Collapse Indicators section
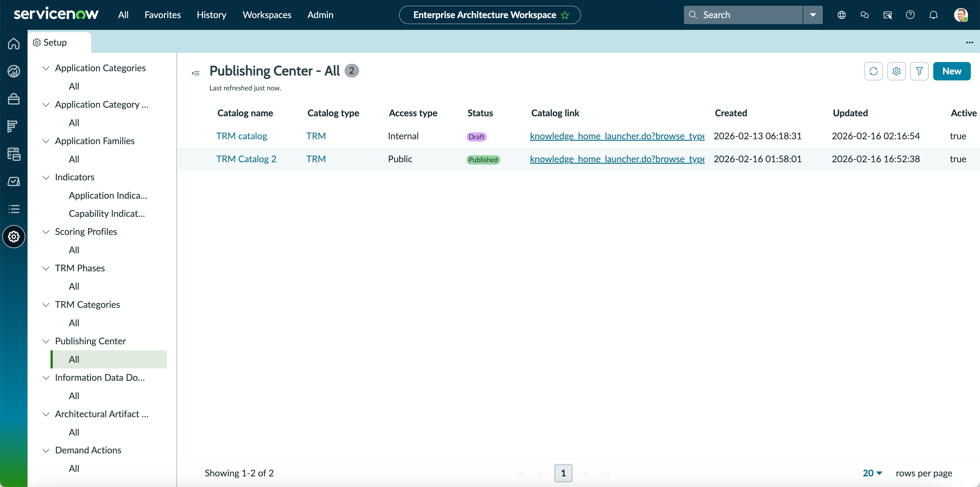 (x=46, y=177)
